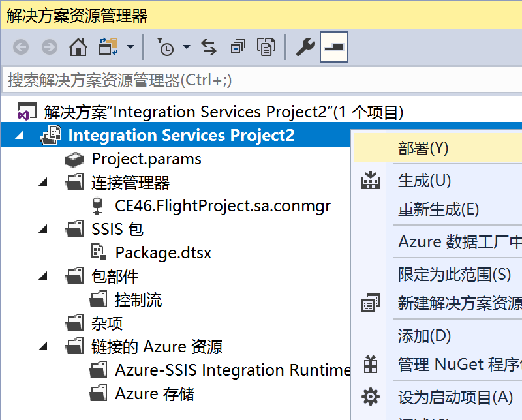Select 设为启动项目(A) menu entry
This screenshot has width=522, height=420.
(455, 397)
